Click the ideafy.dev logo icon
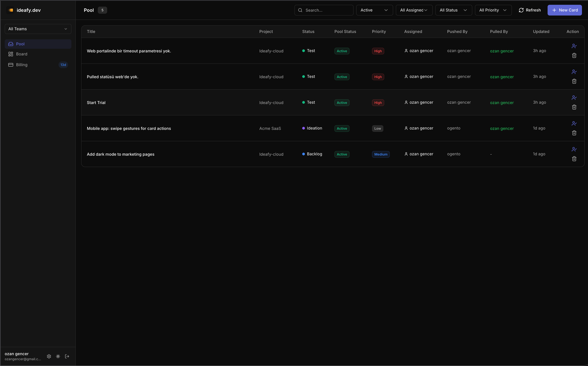Screen dimensions: 588x366 click(11, 10)
